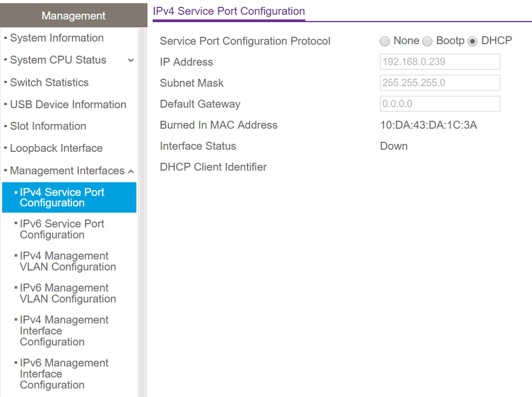The height and width of the screenshot is (397, 532).
Task: Click the Subnet Mask input field
Action: tap(440, 83)
